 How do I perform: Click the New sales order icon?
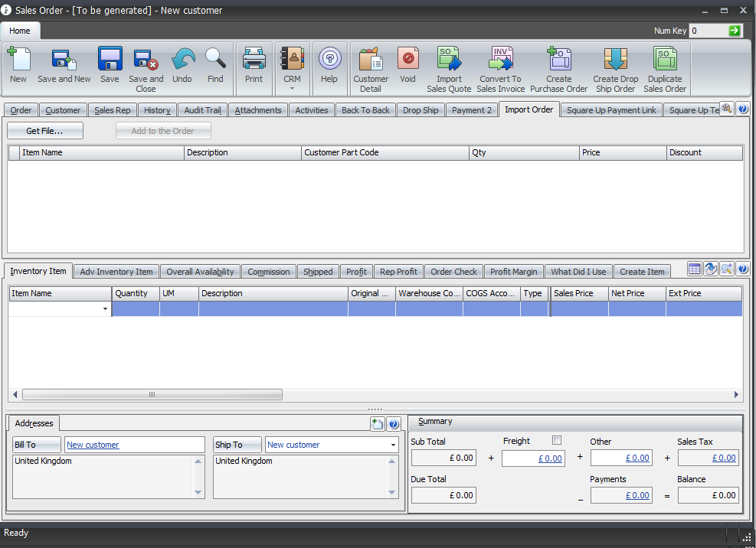click(x=18, y=60)
